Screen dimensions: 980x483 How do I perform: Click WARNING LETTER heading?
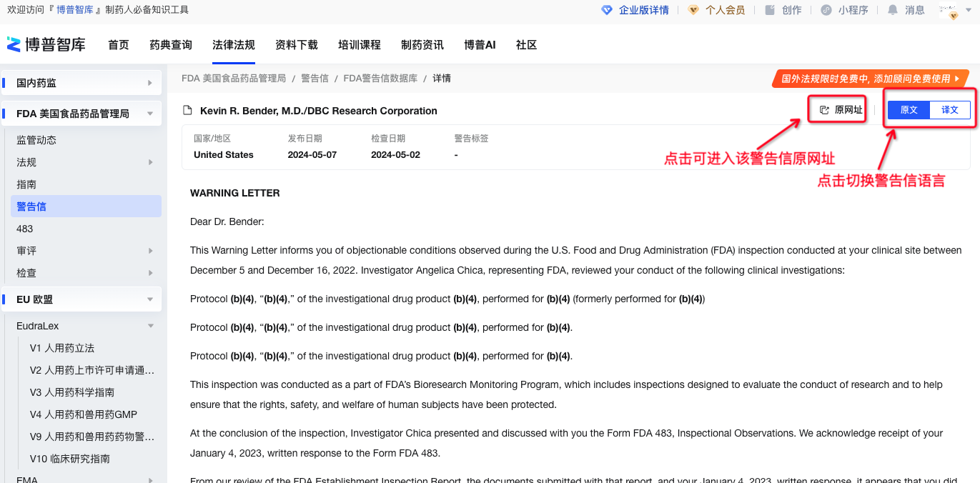(235, 193)
